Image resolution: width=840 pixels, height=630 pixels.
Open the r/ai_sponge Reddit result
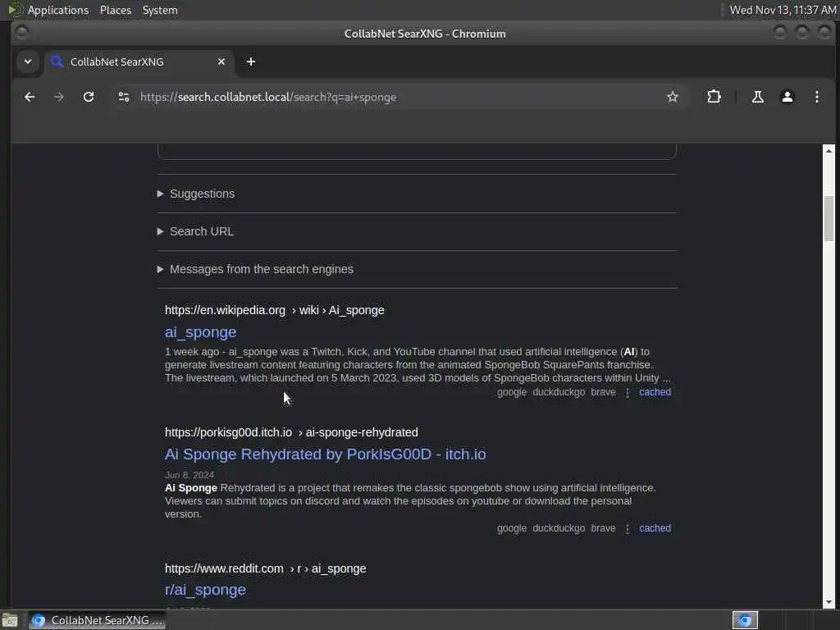pos(205,590)
